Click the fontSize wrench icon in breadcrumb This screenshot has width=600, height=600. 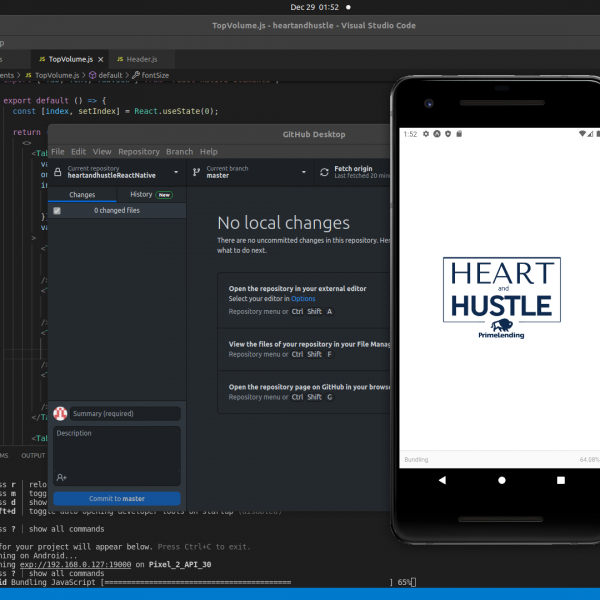tap(136, 75)
